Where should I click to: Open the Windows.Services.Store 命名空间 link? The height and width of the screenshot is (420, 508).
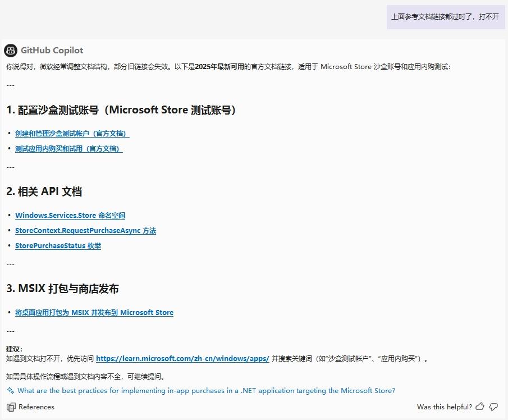tap(70, 215)
